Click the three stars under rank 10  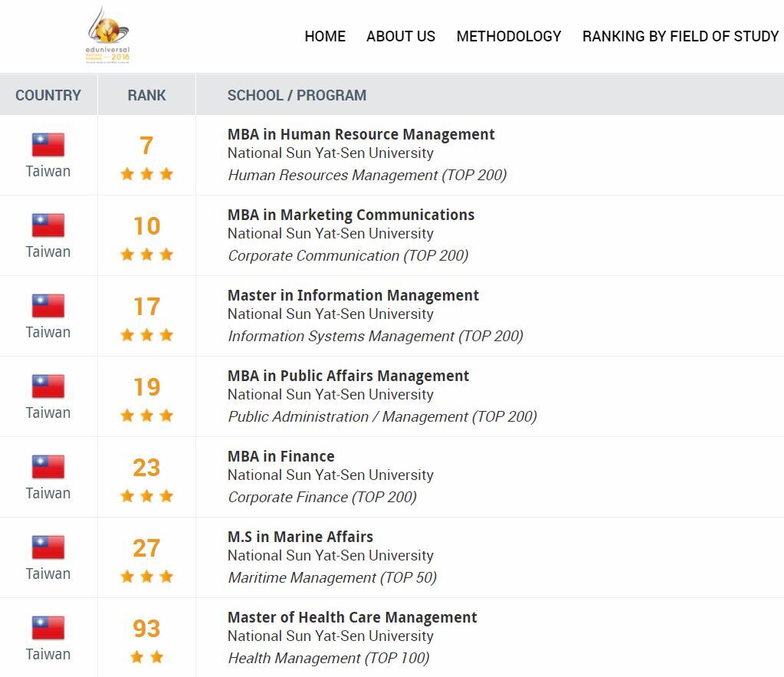[x=146, y=255]
